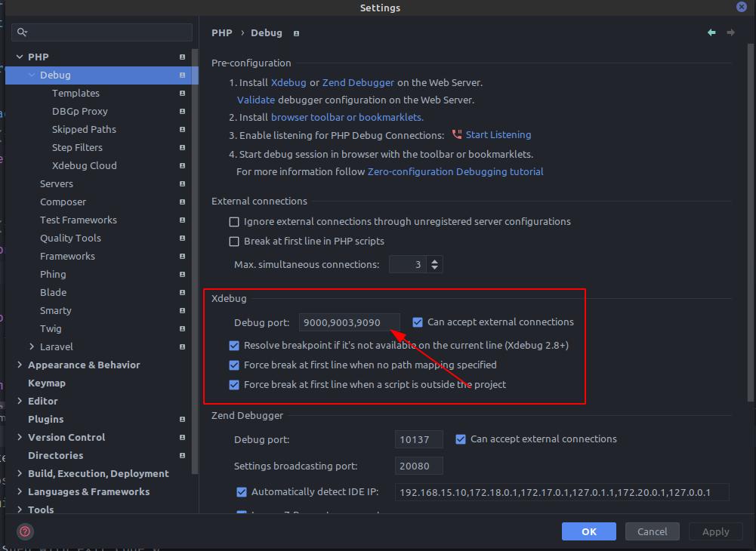Expand Appearance & Behavior section
756x551 pixels.
click(20, 365)
